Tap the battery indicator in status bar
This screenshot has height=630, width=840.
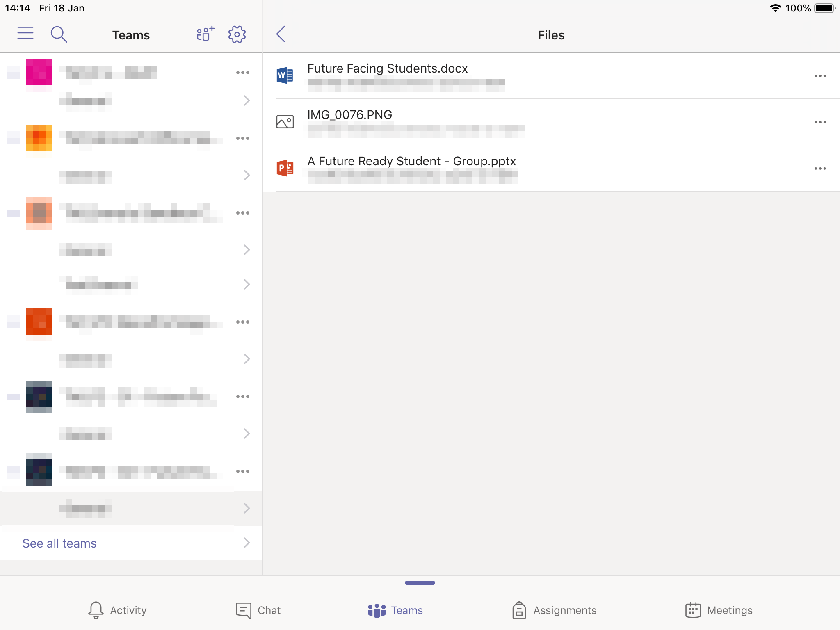[825, 8]
